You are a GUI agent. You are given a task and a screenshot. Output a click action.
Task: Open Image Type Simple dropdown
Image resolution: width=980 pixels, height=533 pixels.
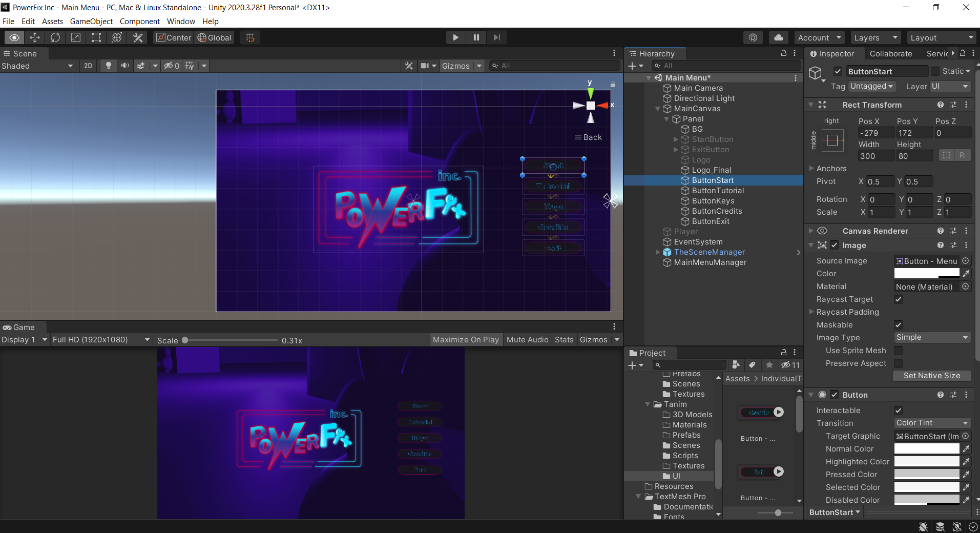[x=932, y=337]
